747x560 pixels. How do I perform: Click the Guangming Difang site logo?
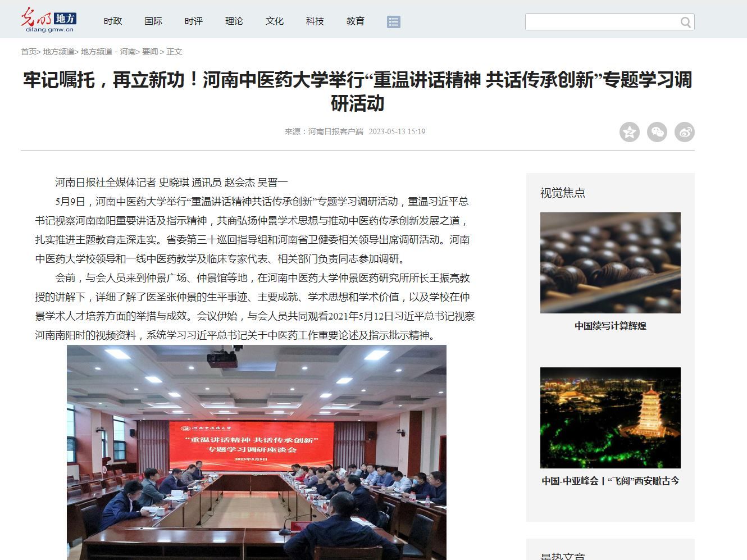[x=48, y=20]
